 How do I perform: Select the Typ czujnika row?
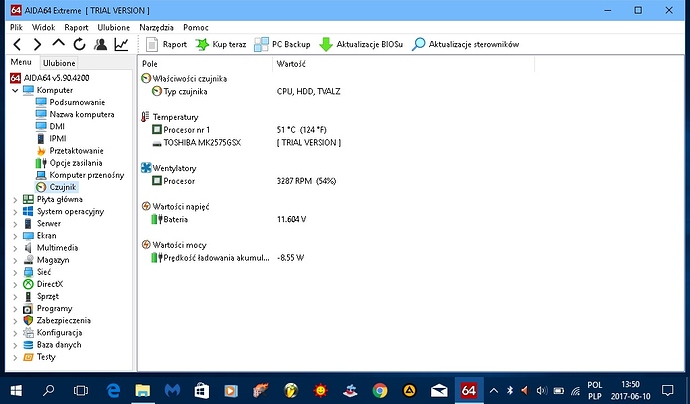point(336,92)
